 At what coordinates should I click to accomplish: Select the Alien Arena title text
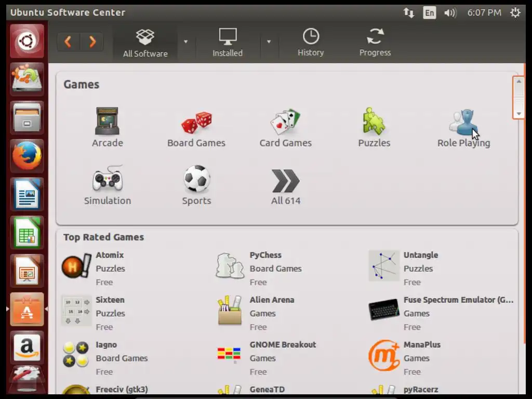click(x=272, y=300)
